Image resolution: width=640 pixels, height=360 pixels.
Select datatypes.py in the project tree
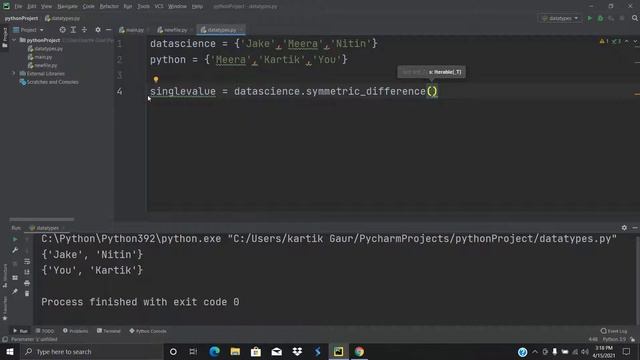tap(45, 49)
